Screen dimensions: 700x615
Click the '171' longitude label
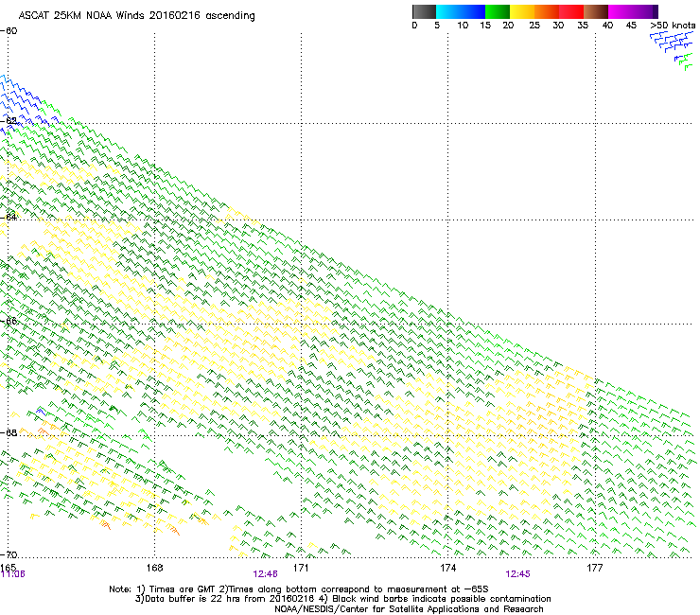(x=301, y=568)
